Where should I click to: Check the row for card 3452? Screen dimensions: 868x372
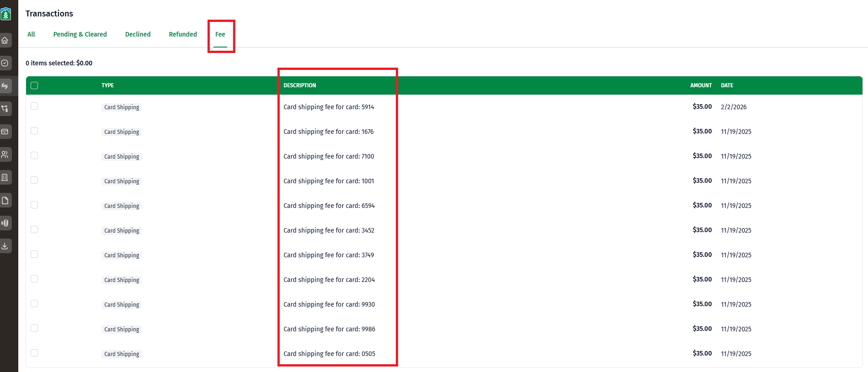coord(34,229)
